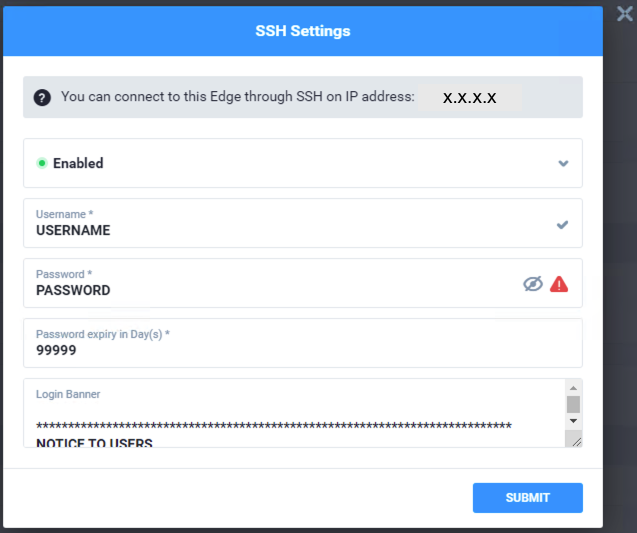Close the SSH Settings dialog
637x533 pixels.
(625, 13)
